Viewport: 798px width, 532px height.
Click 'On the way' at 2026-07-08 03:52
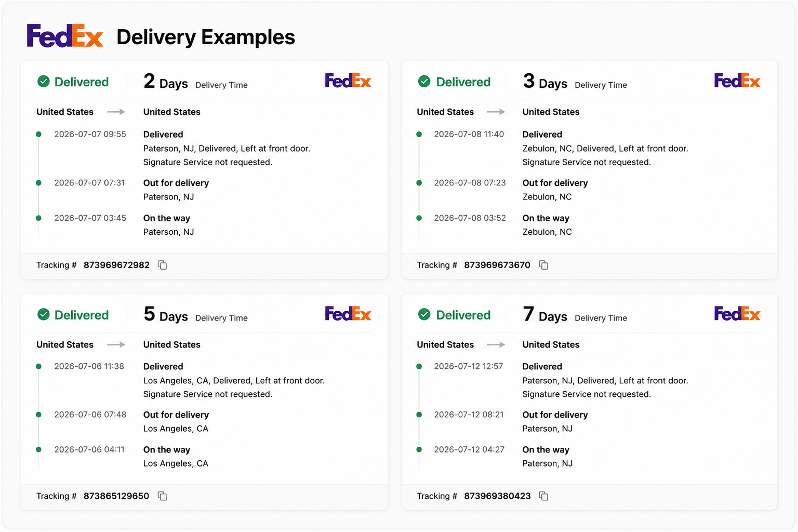[546, 218]
